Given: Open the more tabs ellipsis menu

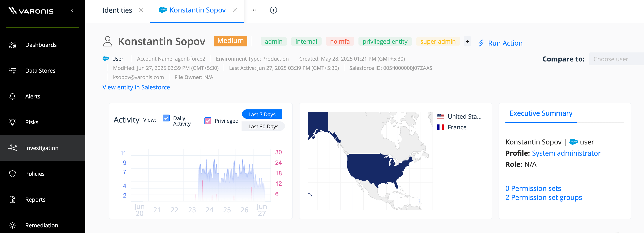Looking at the screenshot, I should pos(254,10).
